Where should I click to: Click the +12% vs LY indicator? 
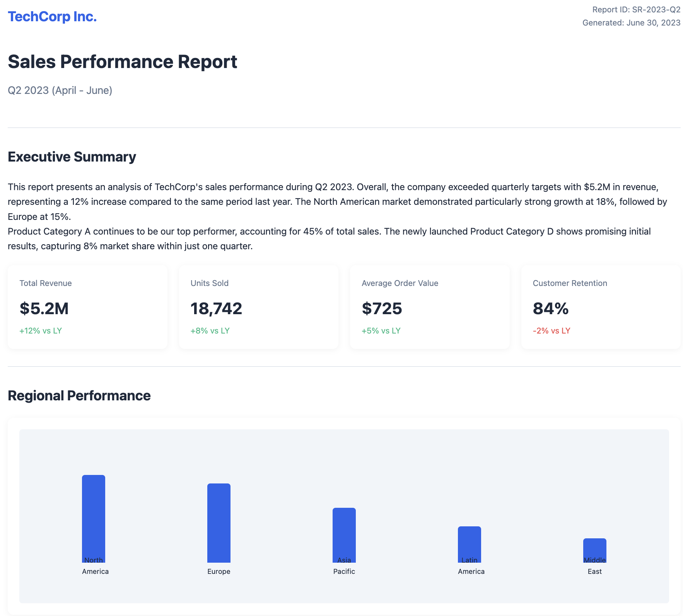point(40,331)
